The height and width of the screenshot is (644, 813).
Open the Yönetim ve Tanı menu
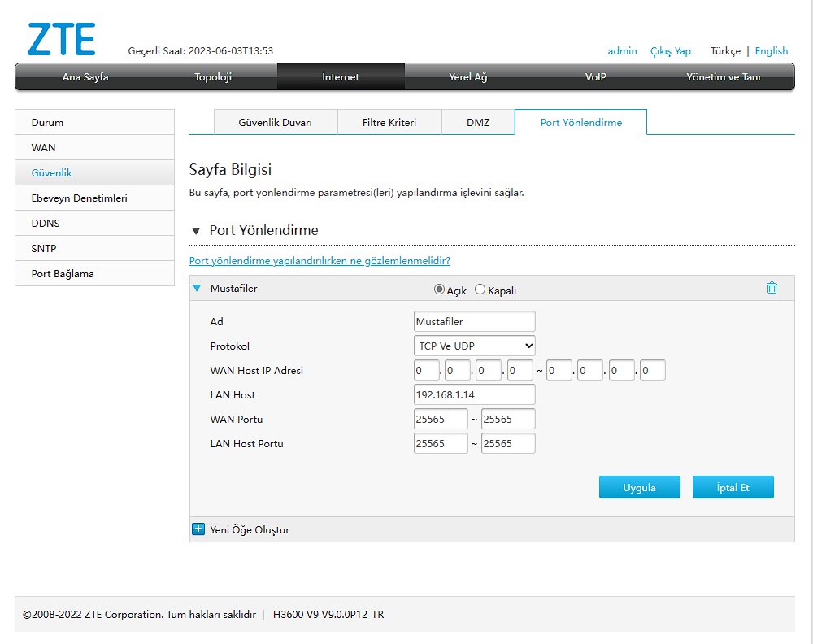click(724, 76)
